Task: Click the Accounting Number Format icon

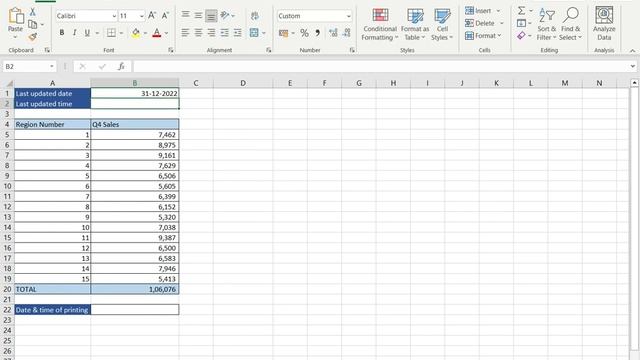Action: [283, 33]
